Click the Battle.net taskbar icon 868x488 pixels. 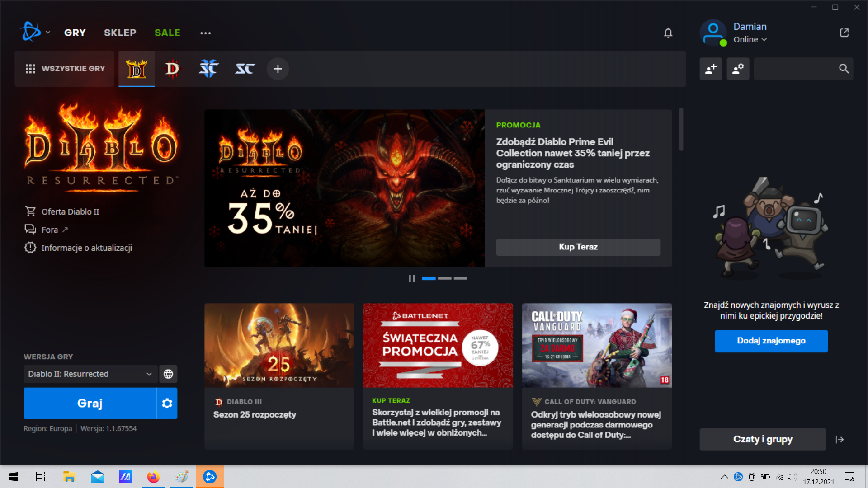click(x=210, y=477)
